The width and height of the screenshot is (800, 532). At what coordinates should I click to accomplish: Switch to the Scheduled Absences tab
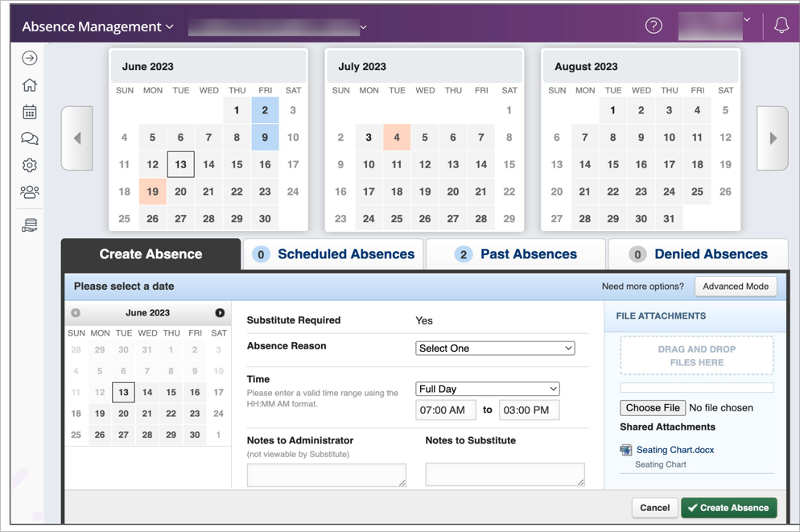coord(334,254)
